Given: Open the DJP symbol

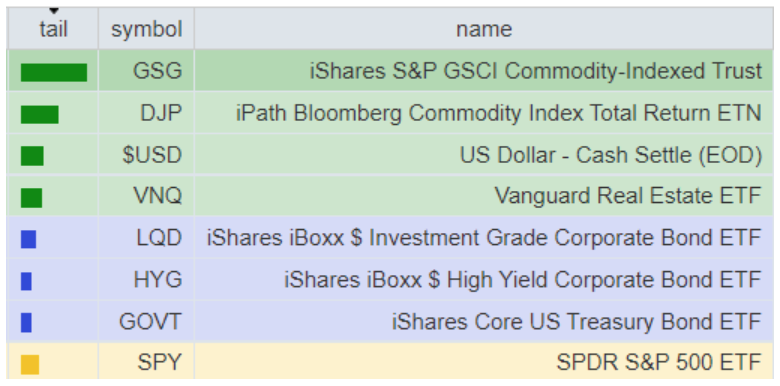Looking at the screenshot, I should point(161,113).
